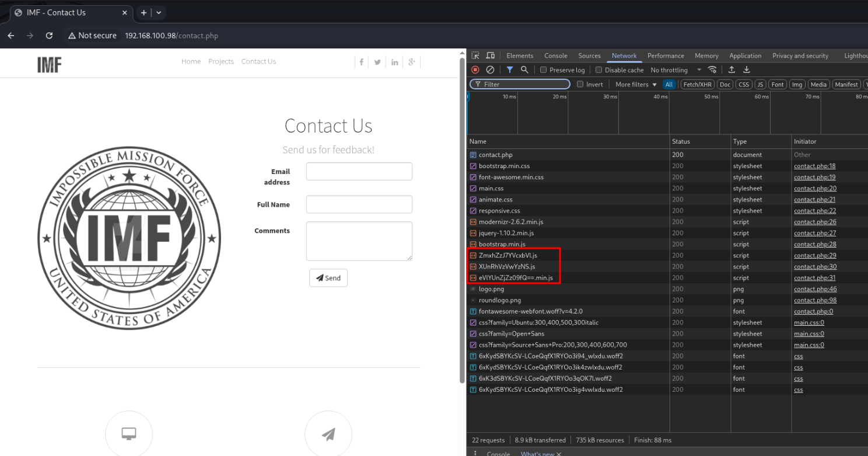Click into the Email address field
868x456 pixels.
point(359,172)
